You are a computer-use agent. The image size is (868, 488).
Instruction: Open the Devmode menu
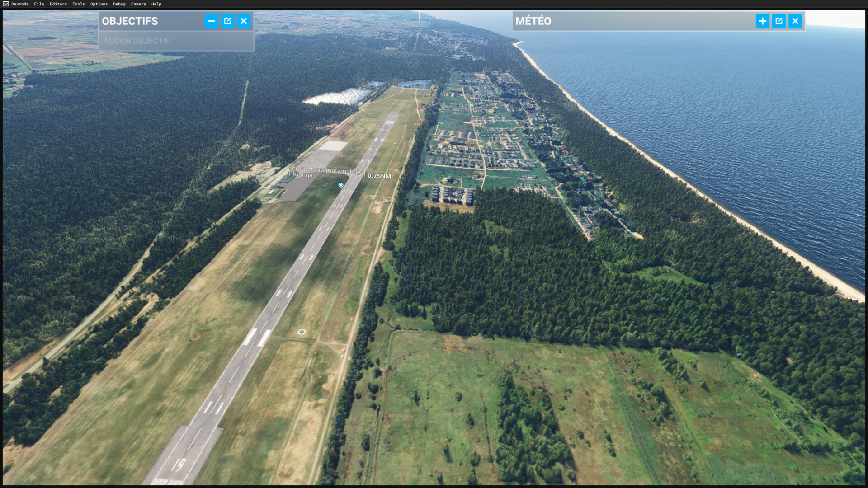point(20,4)
